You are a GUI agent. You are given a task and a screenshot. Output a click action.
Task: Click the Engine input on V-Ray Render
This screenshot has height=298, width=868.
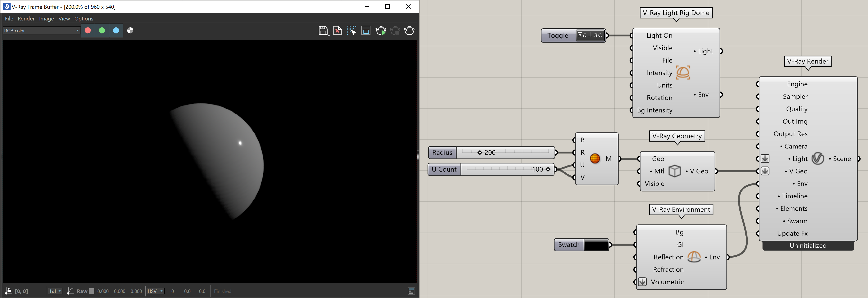coord(797,84)
